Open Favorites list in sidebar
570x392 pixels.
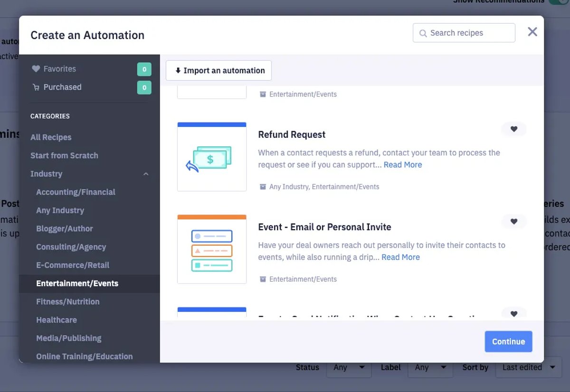point(59,69)
